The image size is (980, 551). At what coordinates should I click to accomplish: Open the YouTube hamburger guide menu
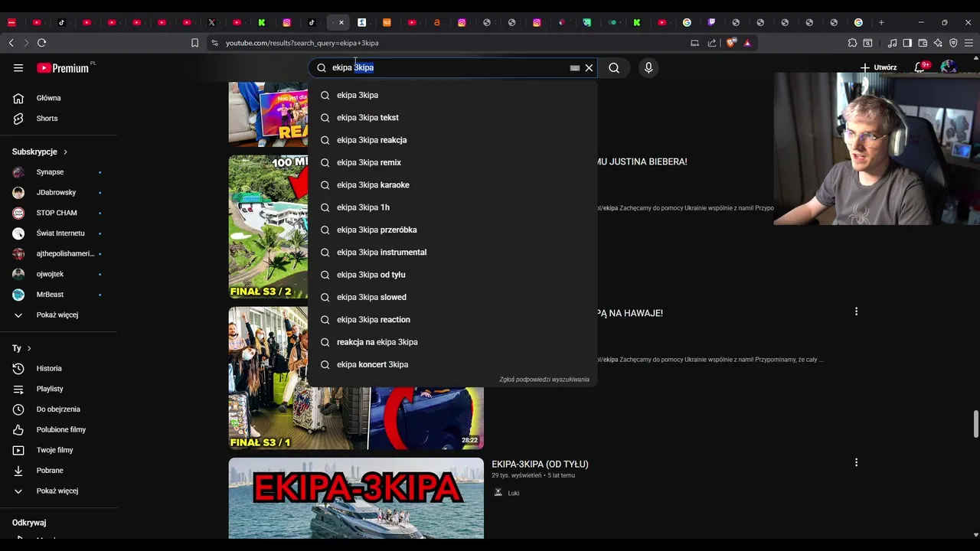[18, 68]
